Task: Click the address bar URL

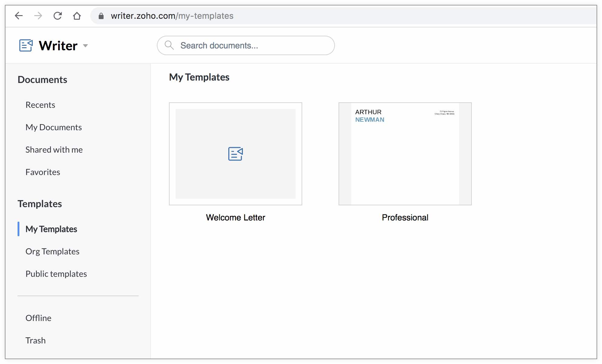Action: click(172, 16)
